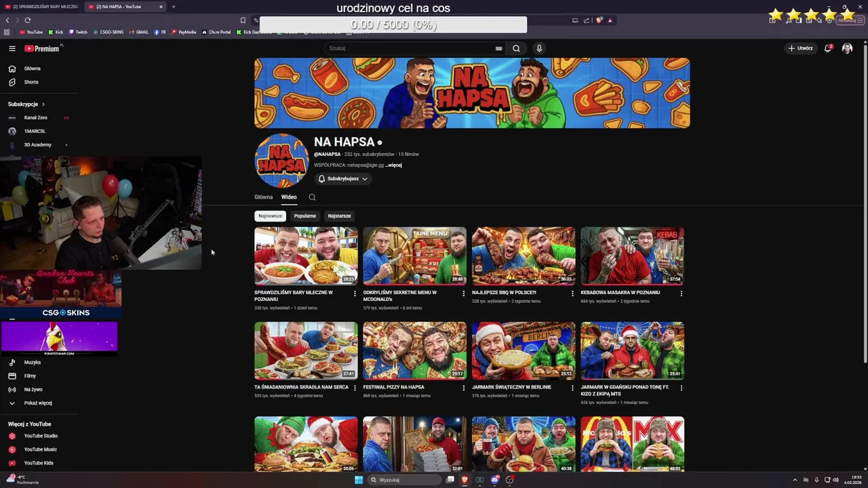
Task: Open the account avatar menu
Action: point(847,48)
